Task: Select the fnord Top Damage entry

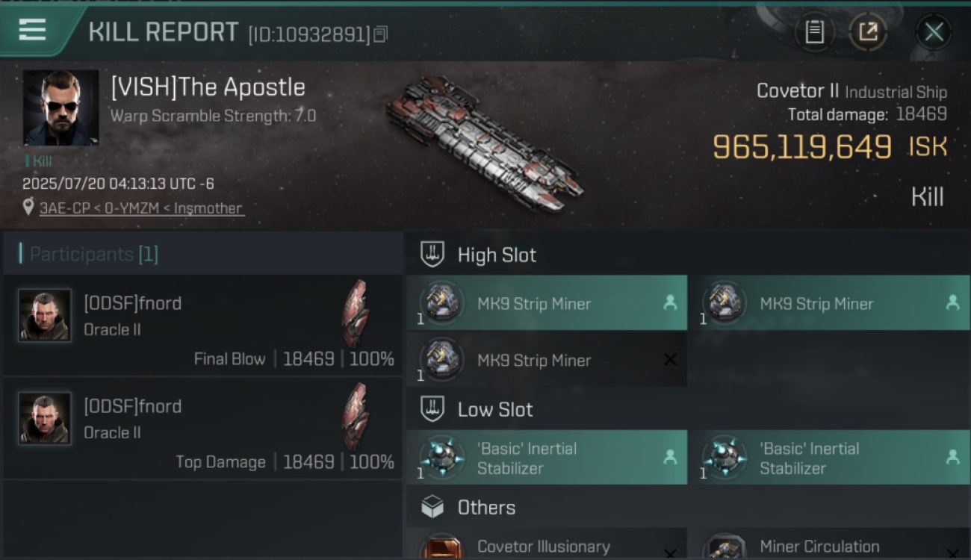Action: coord(203,428)
